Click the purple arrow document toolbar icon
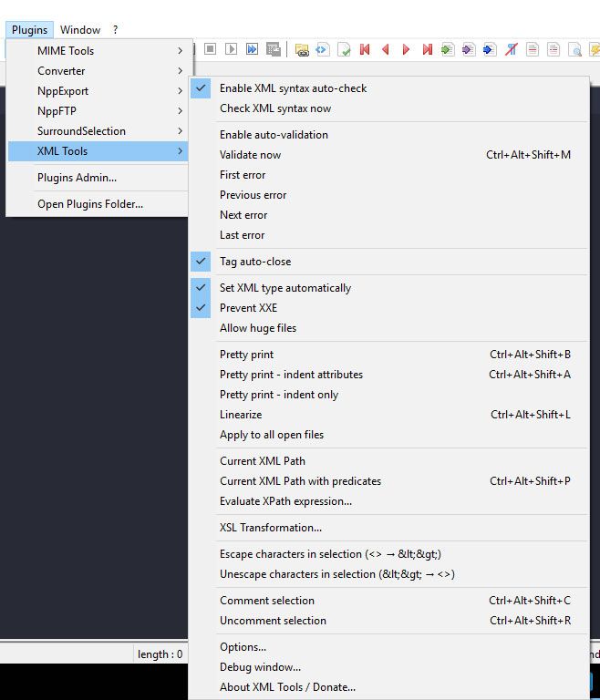 coord(469,49)
